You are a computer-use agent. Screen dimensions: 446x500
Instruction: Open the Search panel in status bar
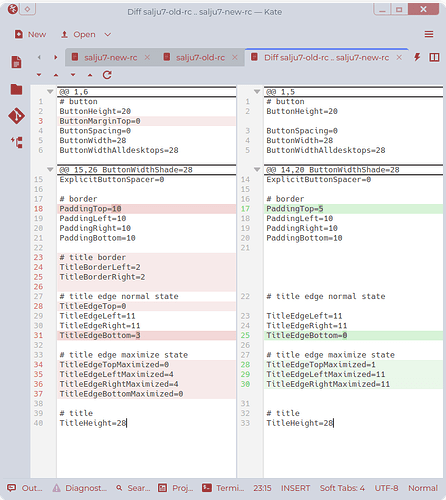133,488
